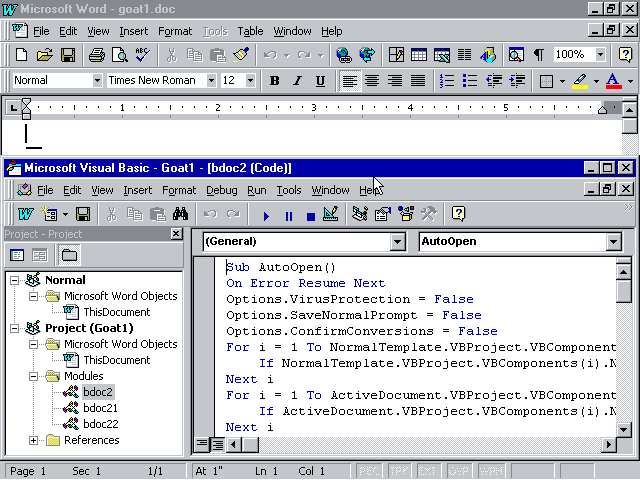Apply right text alignment
Image resolution: width=640 pixels, height=480 pixels.
point(395,81)
